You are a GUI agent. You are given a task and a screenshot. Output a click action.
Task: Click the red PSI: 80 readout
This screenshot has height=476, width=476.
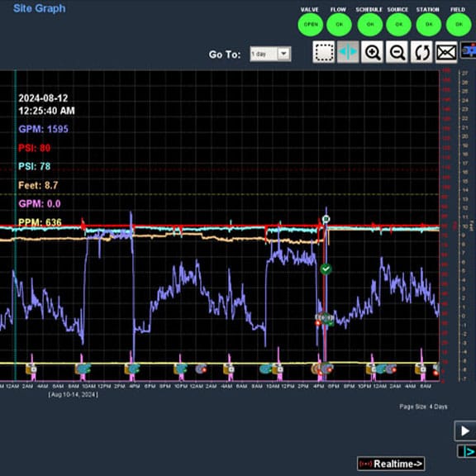[35, 148]
